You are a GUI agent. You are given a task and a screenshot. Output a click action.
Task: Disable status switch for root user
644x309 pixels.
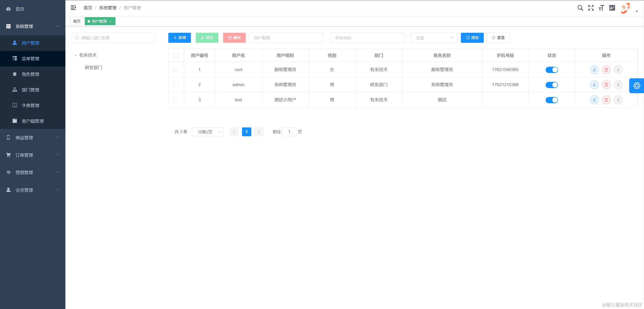point(552,70)
